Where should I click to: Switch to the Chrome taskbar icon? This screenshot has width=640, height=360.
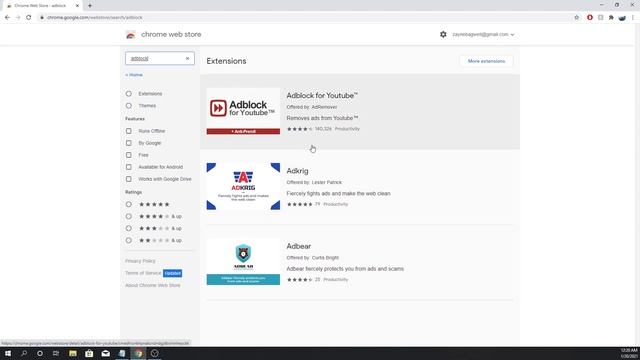click(138, 353)
